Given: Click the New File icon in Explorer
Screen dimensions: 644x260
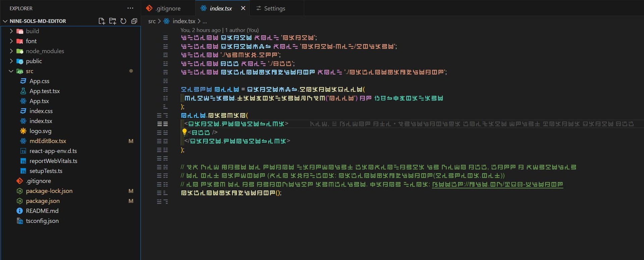Looking at the screenshot, I should [102, 21].
